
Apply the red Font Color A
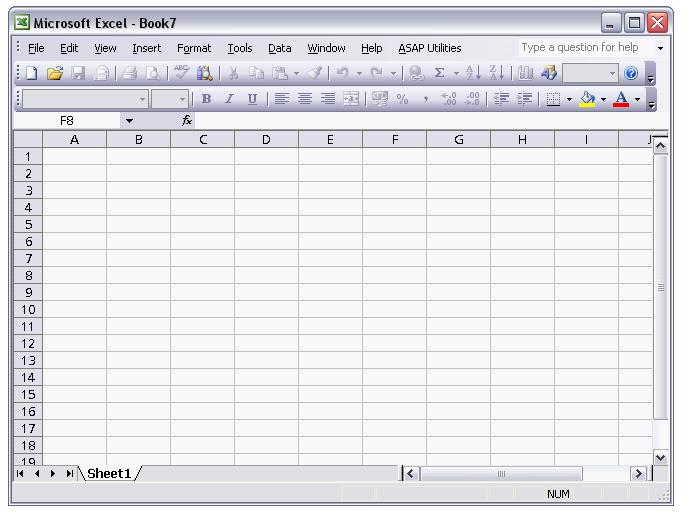point(621,99)
